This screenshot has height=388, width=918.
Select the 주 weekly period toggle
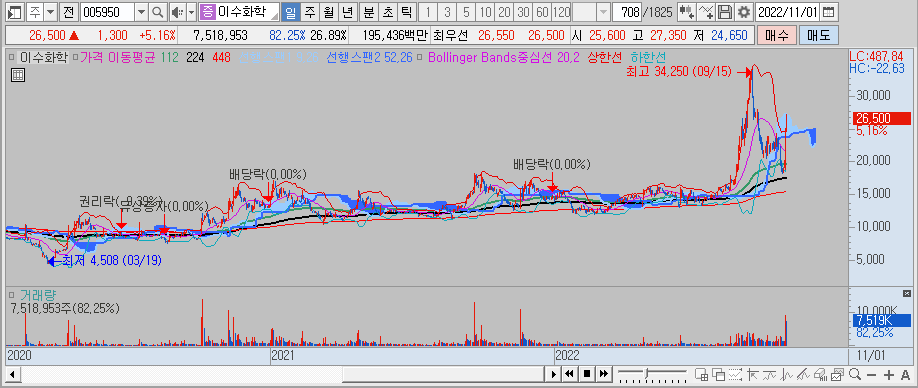point(310,12)
